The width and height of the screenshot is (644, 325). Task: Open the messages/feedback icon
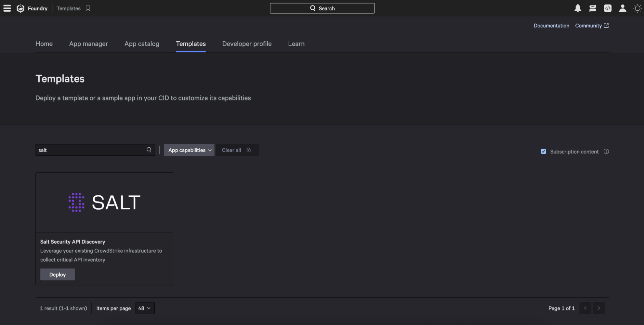click(592, 8)
